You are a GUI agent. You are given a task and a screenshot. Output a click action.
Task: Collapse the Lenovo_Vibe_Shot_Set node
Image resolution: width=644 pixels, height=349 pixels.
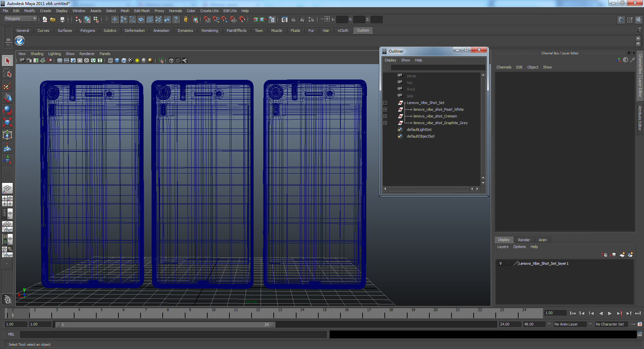pos(385,103)
